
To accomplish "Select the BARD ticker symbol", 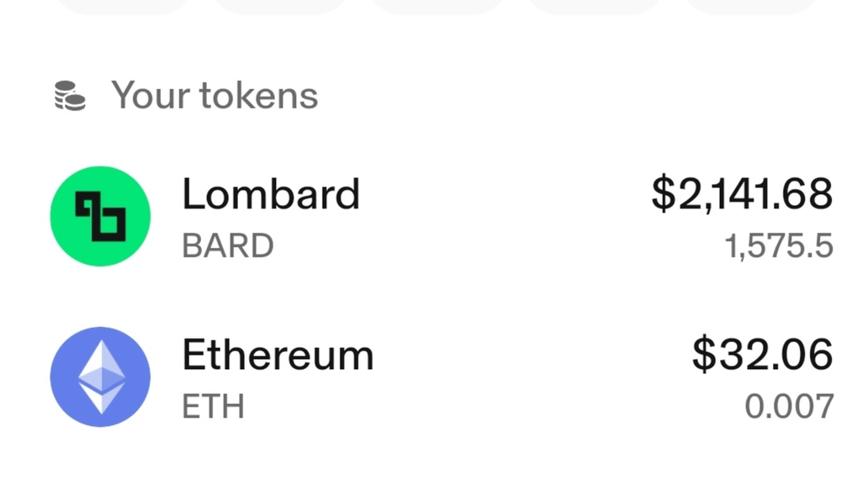I will pos(228,245).
